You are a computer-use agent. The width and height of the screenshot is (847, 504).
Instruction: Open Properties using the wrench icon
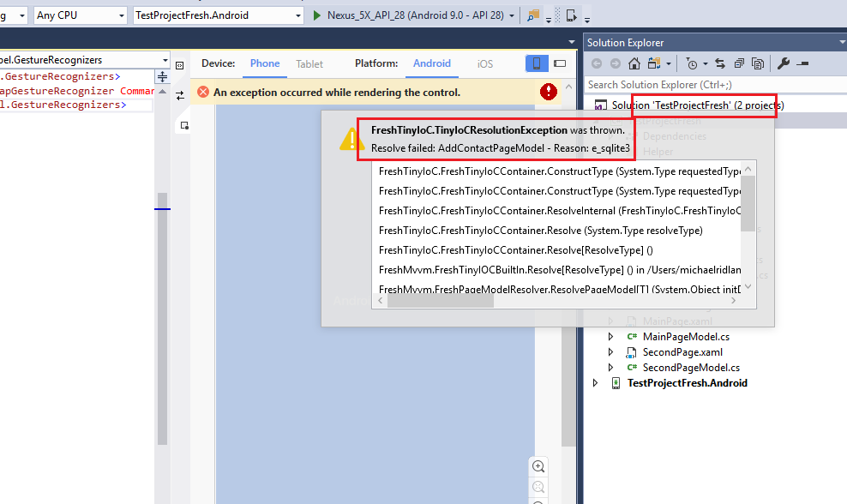click(783, 63)
